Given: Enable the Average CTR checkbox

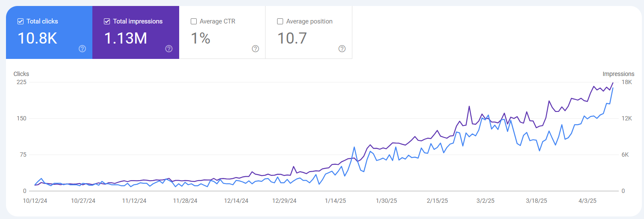Looking at the screenshot, I should (x=194, y=21).
